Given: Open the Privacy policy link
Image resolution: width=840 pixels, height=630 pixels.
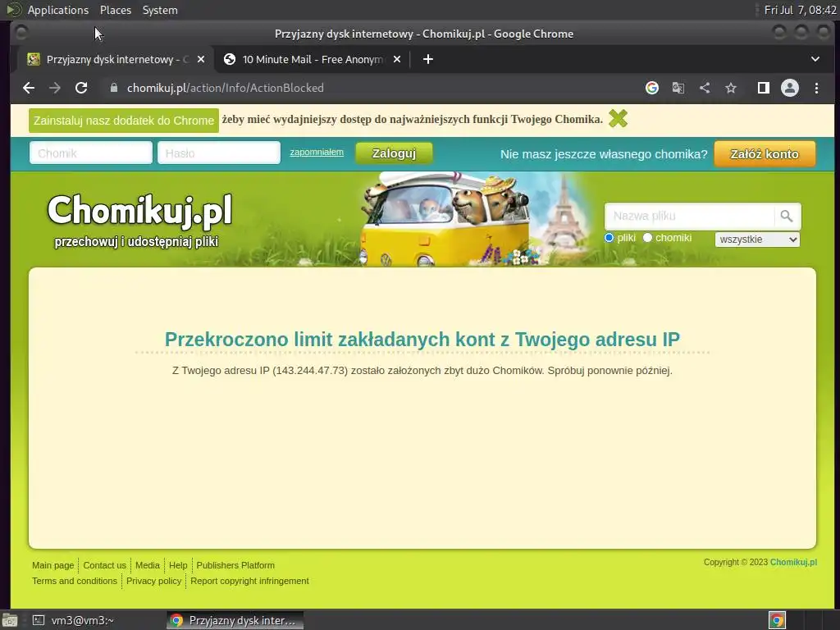Looking at the screenshot, I should click(153, 581).
